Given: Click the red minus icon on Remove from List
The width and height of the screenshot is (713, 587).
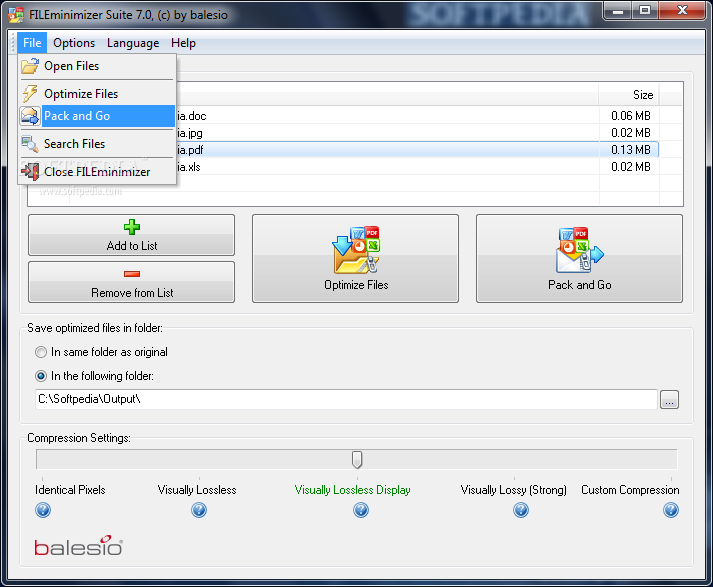Looking at the screenshot, I should (132, 274).
